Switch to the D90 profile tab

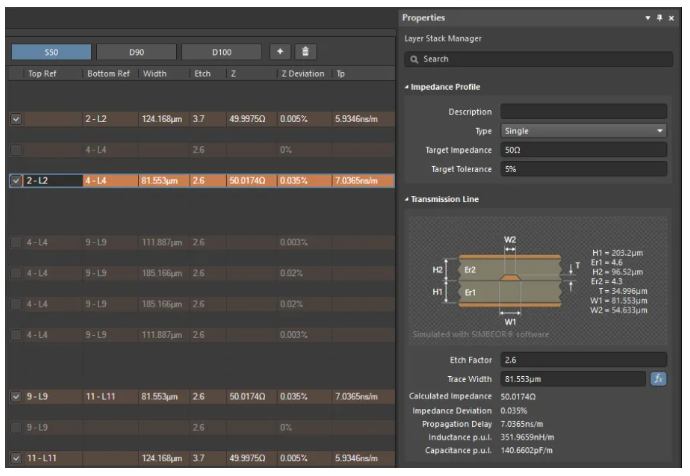[136, 51]
